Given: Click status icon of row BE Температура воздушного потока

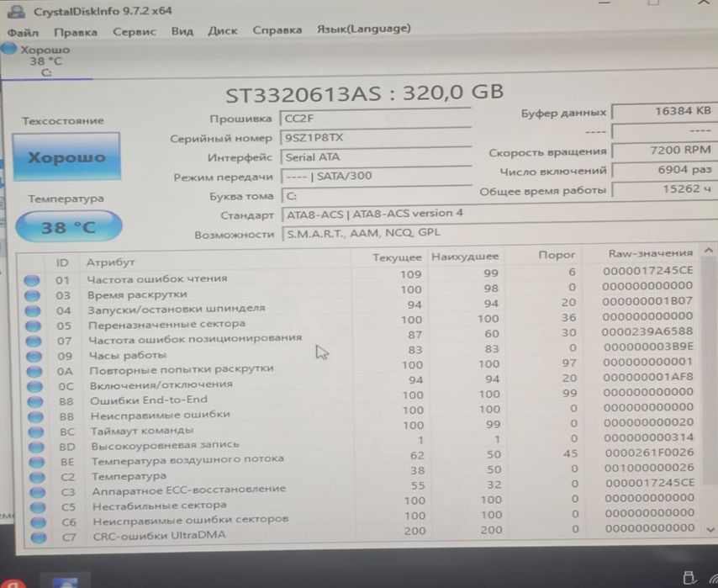Looking at the screenshot, I should coord(37,462).
